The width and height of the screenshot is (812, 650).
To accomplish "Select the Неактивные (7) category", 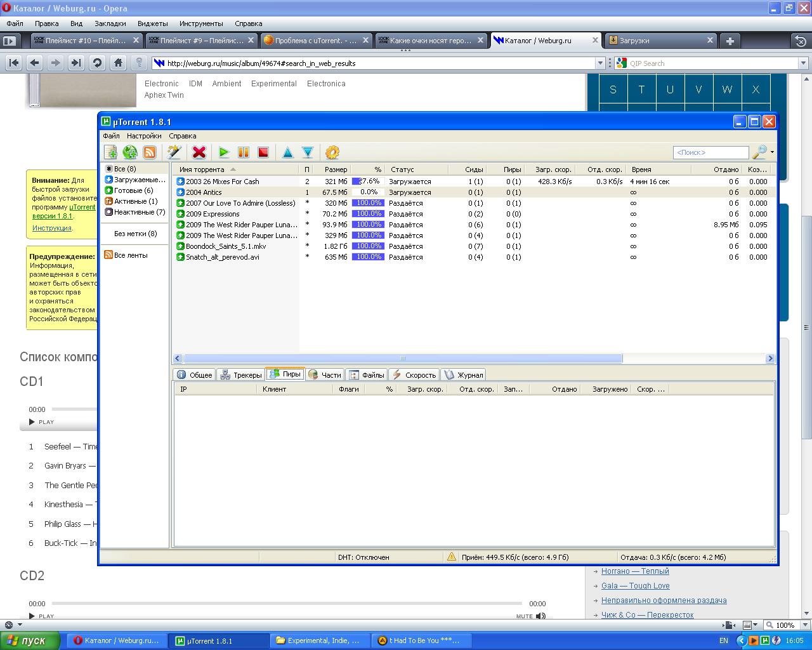I will (x=134, y=212).
